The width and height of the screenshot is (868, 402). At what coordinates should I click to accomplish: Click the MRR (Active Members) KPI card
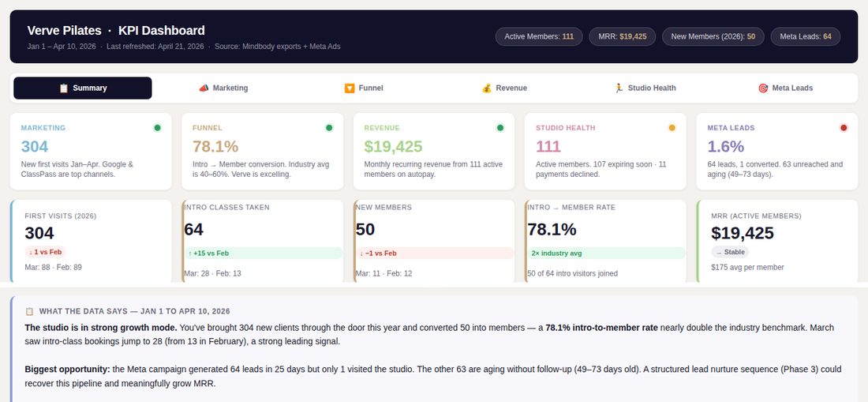[777, 242]
